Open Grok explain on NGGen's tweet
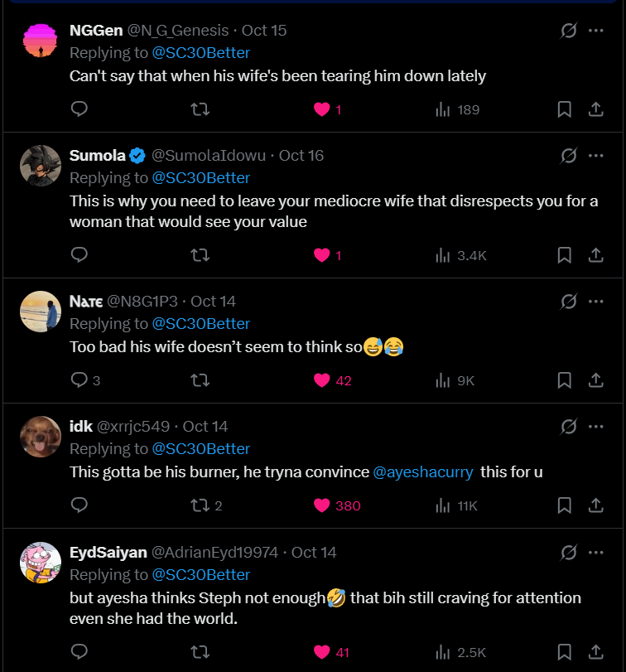The width and height of the screenshot is (626, 672). (568, 31)
